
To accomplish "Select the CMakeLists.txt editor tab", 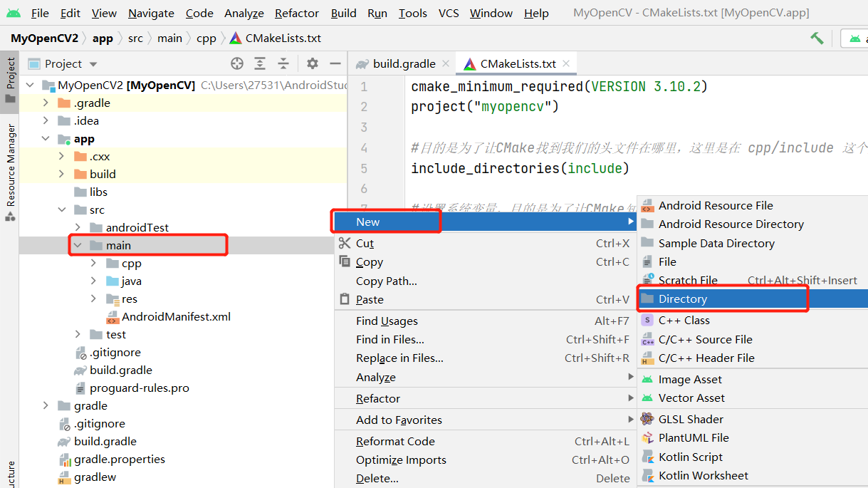I will pos(518,63).
